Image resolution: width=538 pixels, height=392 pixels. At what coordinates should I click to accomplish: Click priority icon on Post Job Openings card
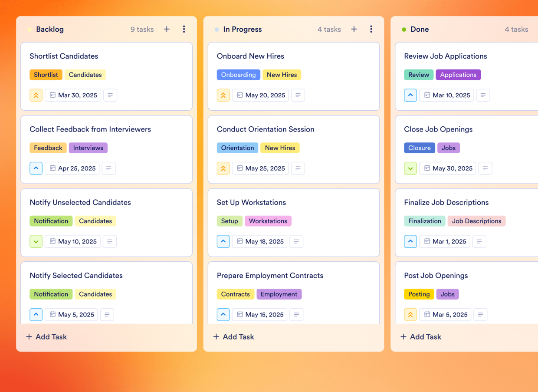(x=410, y=314)
